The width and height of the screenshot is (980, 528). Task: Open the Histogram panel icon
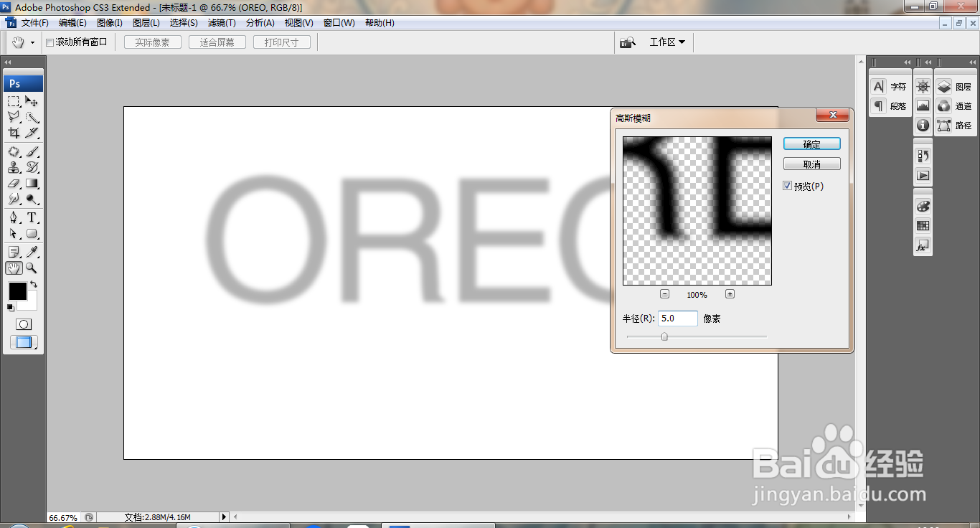click(x=923, y=106)
